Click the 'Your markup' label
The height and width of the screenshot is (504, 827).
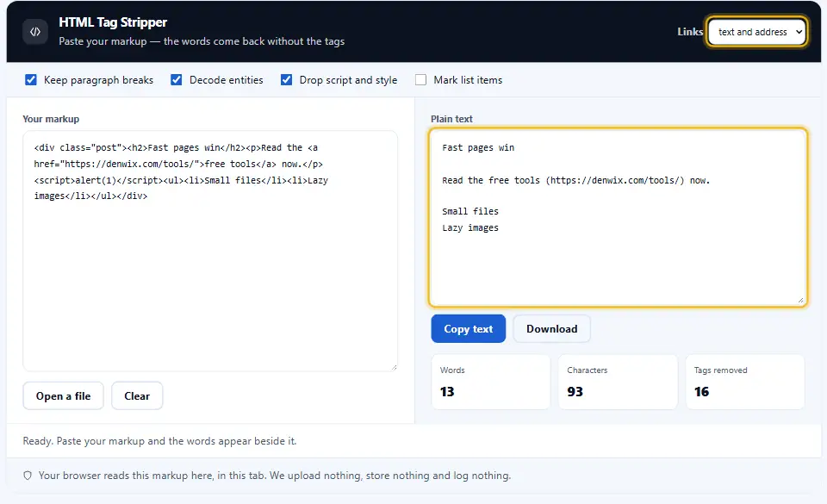(51, 119)
